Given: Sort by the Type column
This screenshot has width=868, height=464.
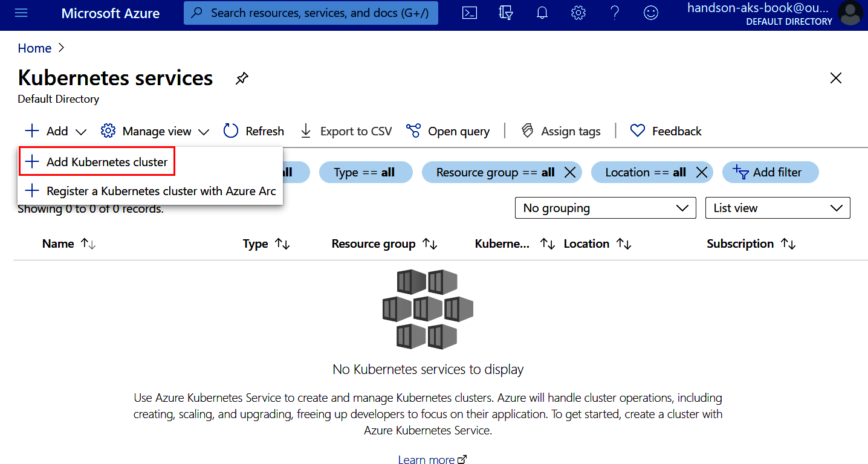Looking at the screenshot, I should point(267,244).
